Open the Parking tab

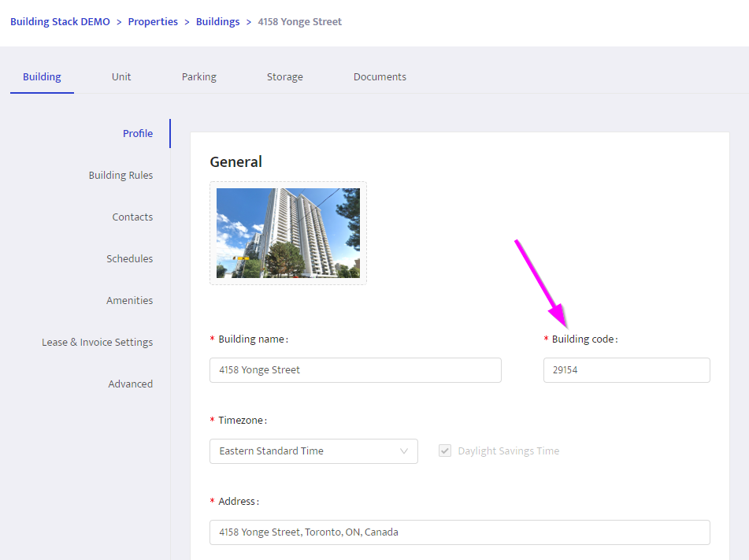[198, 77]
